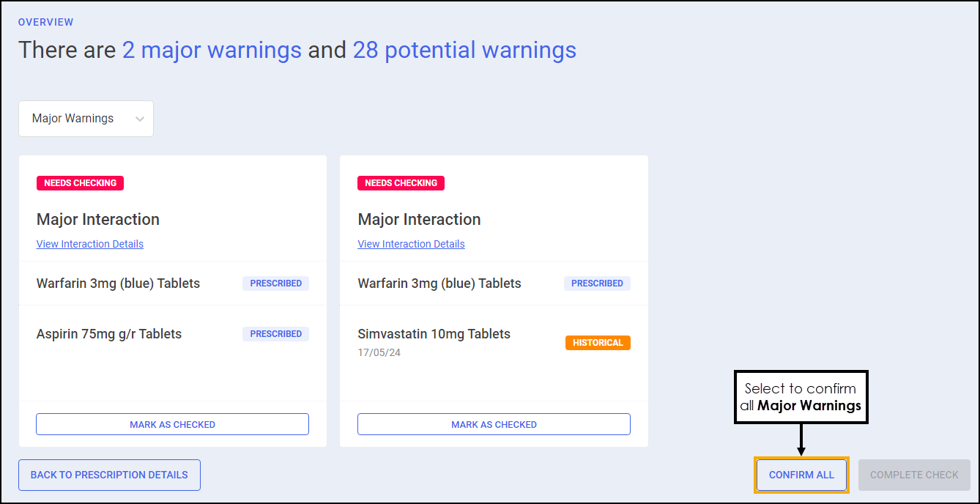980x504 pixels.
Task: View Interaction Details for Warfarin and Simvastatin
Action: coord(411,244)
